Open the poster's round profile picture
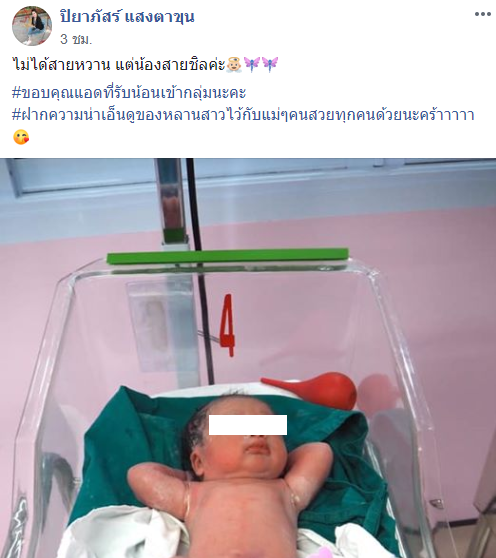The height and width of the screenshot is (558, 496). coord(32,26)
